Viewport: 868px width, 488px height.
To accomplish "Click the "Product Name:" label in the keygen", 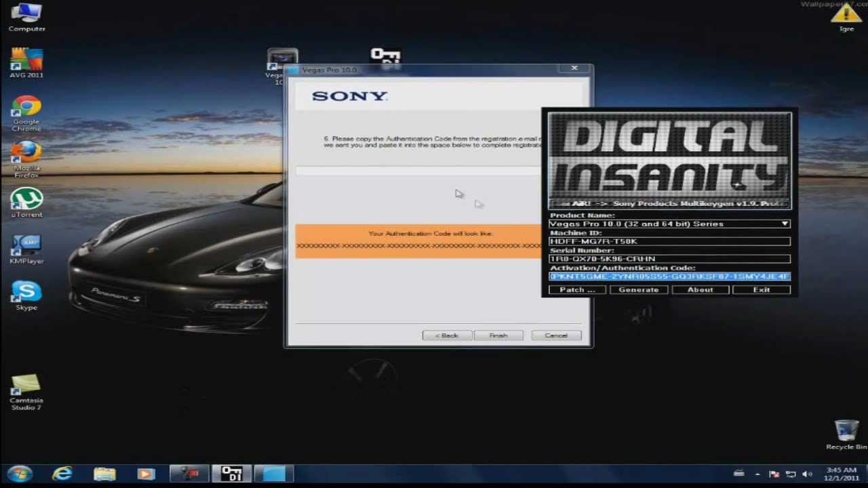I will (x=582, y=216).
